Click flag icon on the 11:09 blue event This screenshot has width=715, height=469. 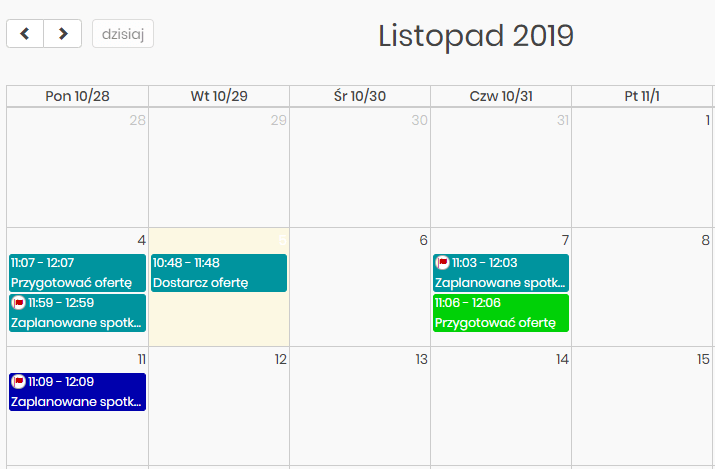point(18,382)
